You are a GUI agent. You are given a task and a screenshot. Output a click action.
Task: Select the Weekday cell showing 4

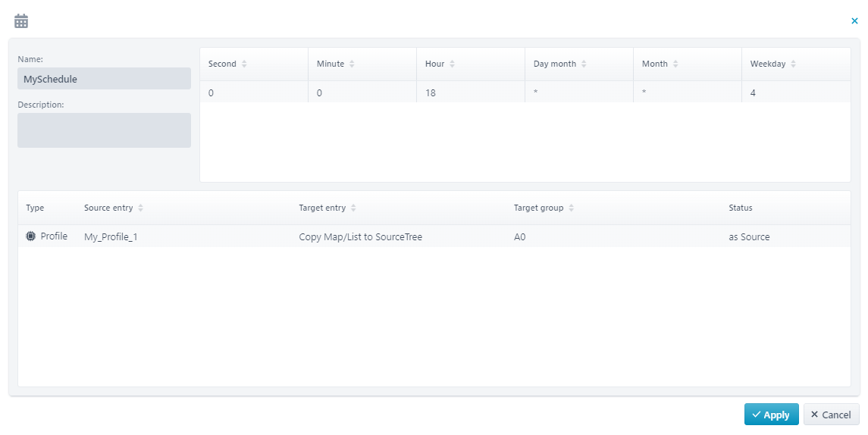click(795, 92)
